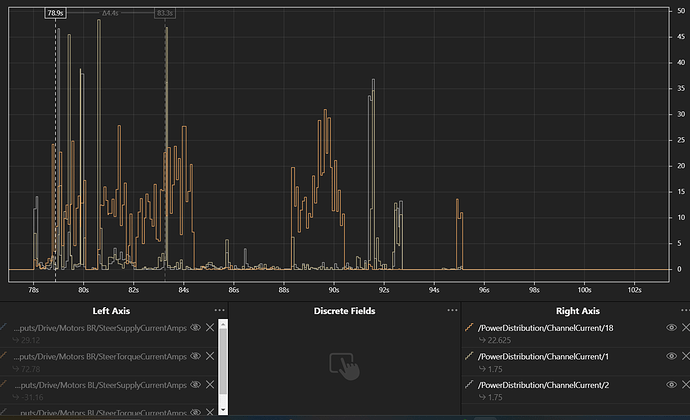Select the 78.9s time marker label
The width and height of the screenshot is (690, 420).
click(55, 13)
